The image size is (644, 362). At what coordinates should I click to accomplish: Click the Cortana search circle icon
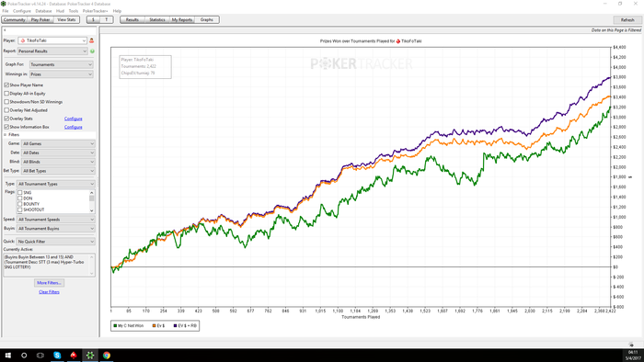24,355
